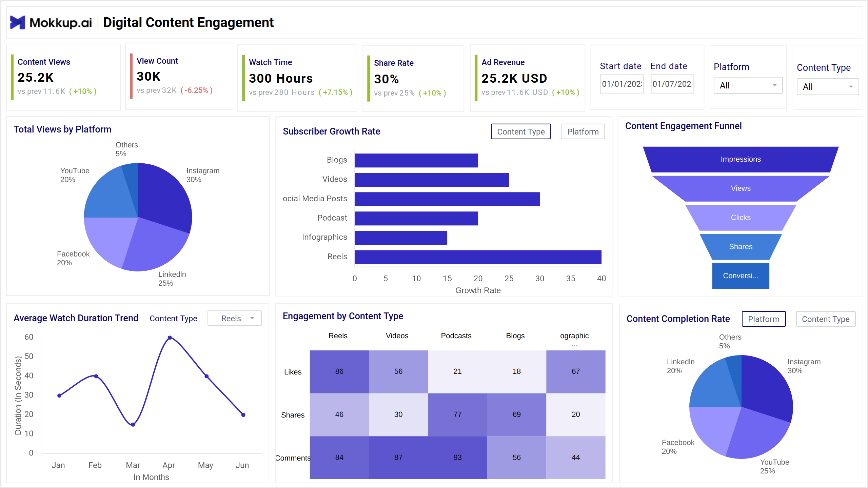Click the Average Watch Duration Trend heading
868x488 pixels.
(76, 318)
